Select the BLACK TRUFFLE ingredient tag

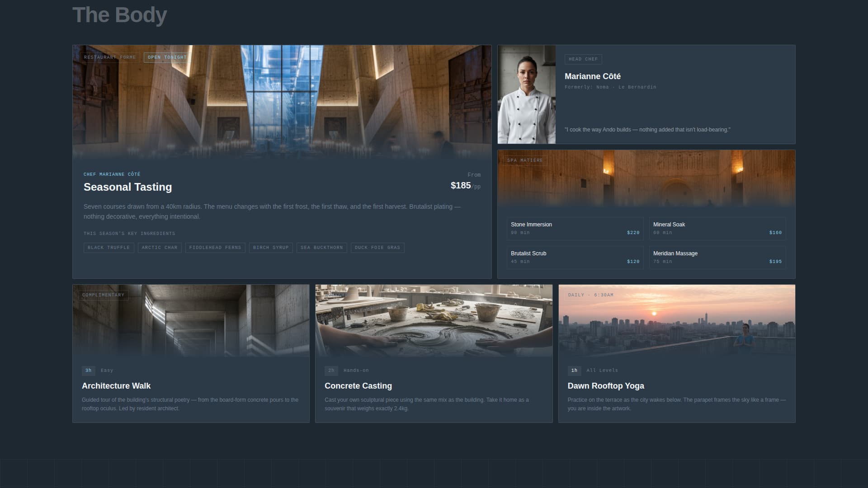coord(108,247)
